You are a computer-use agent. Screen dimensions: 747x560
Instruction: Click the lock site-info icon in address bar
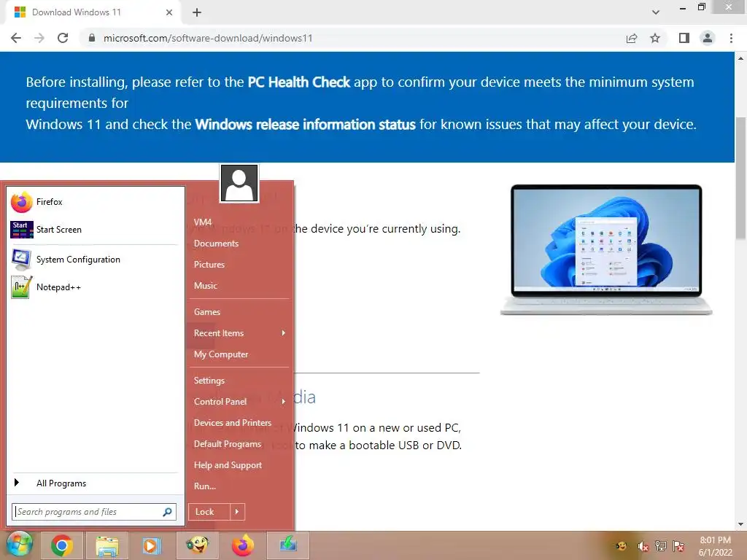(x=92, y=38)
